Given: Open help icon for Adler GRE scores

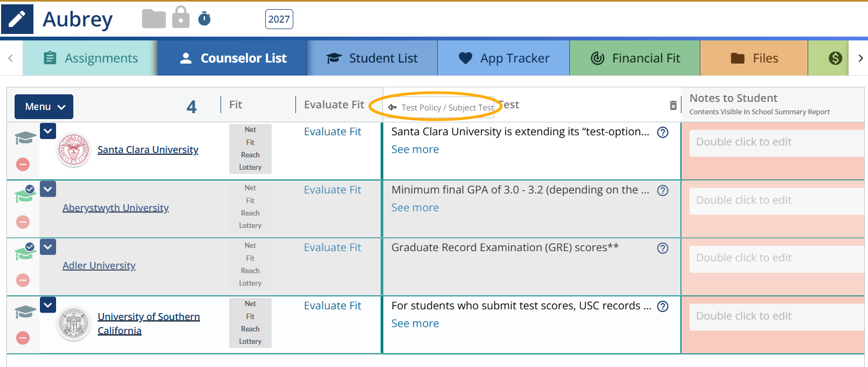Looking at the screenshot, I should [663, 248].
